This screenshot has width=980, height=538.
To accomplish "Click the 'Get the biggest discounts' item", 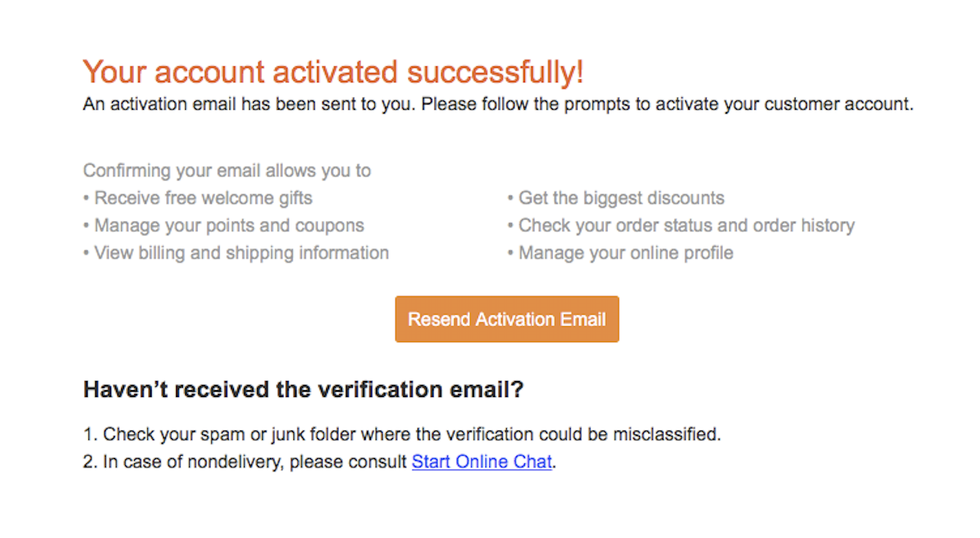I will [x=616, y=198].
